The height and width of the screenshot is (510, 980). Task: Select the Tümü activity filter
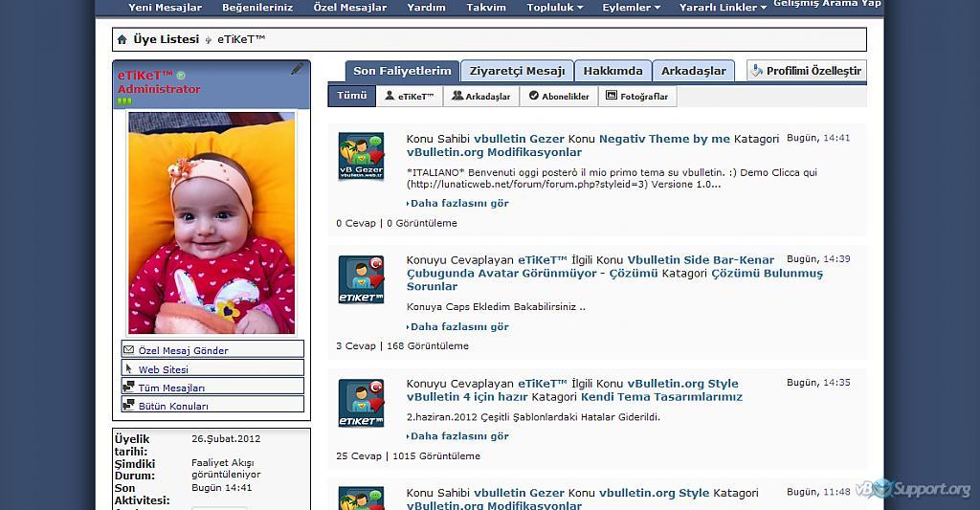[x=352, y=96]
